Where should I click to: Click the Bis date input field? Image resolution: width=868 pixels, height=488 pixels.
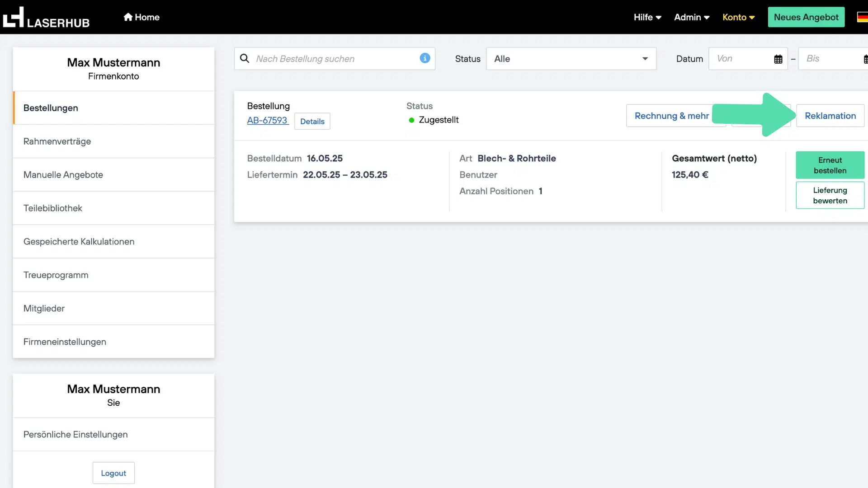833,59
